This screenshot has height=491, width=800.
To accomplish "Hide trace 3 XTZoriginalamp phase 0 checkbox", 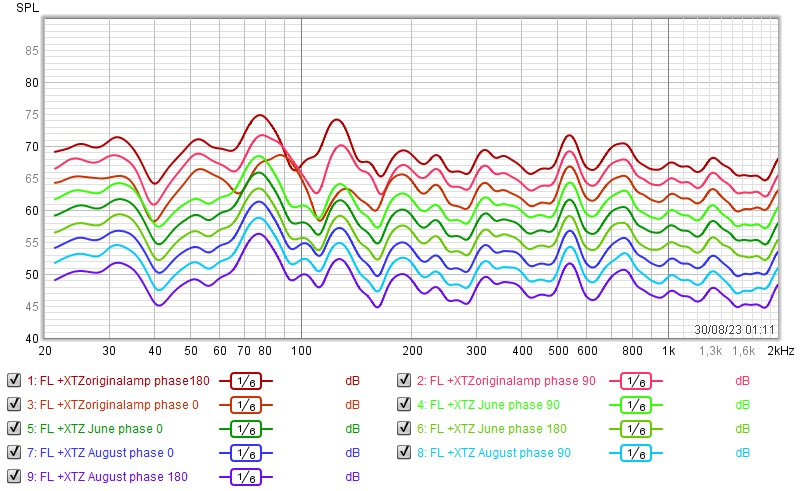I will (x=14, y=404).
